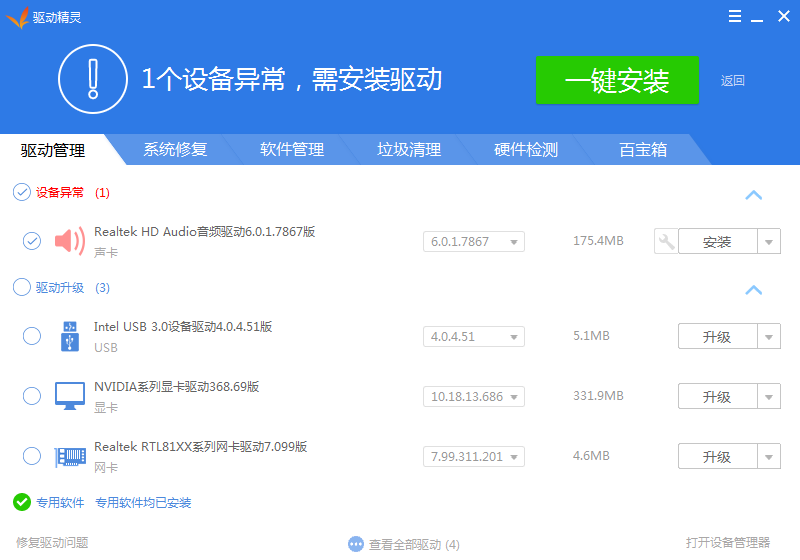The image size is (800, 560).
Task: Open the arrow menu beside Intel USB 升级 button
Action: tap(769, 337)
